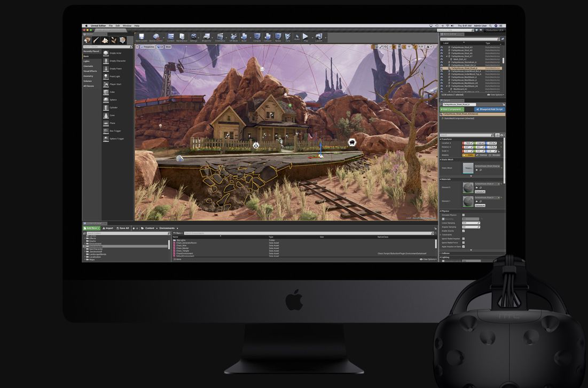The image size is (588, 388).
Task: Select the Geometry Editing mode icon
Action: pos(122,40)
